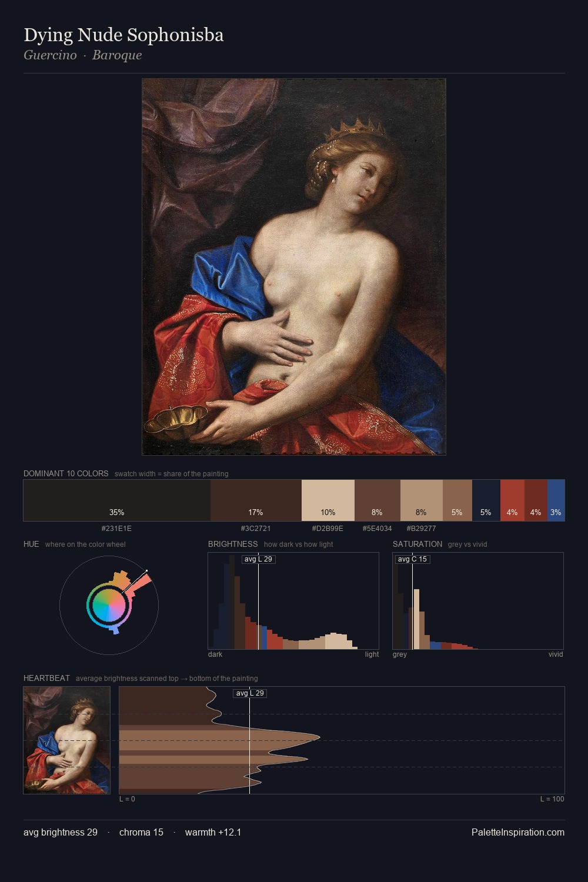The image size is (588, 882).
Task: Click the hue color wheel chart
Action: 109,604
